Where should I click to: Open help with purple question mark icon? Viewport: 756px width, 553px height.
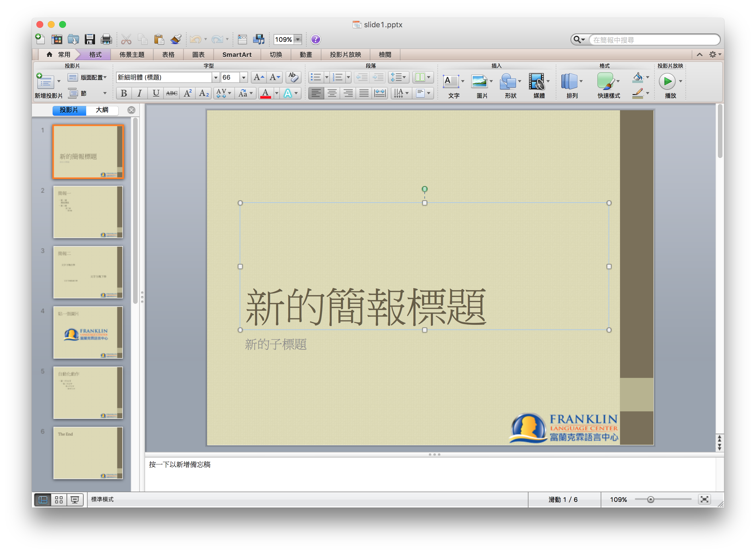[315, 39]
